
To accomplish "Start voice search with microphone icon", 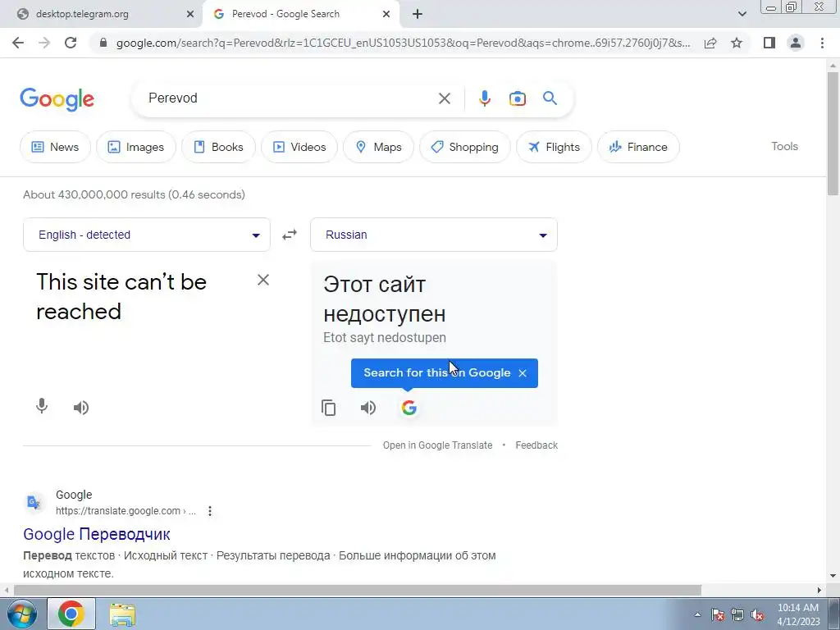I will click(484, 98).
